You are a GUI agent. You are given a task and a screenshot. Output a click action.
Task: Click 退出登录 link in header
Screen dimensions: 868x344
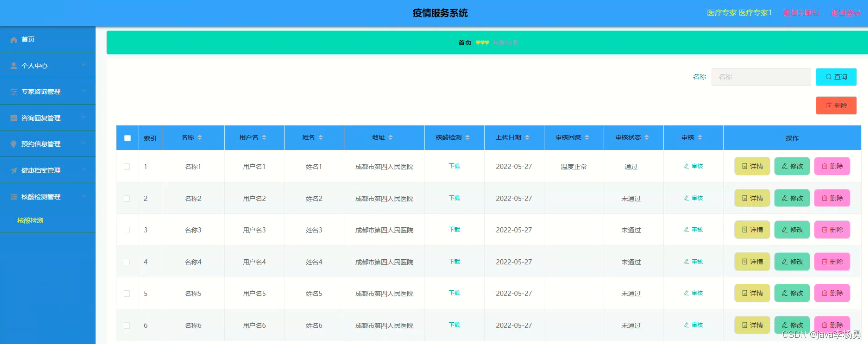[846, 13]
